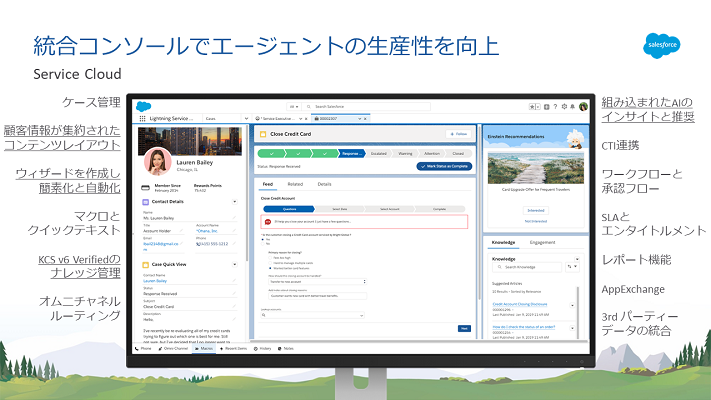Image resolution: width=711 pixels, height=400 pixels.
Task: Open favorites list dropdown arrow next to star
Action: (x=538, y=107)
